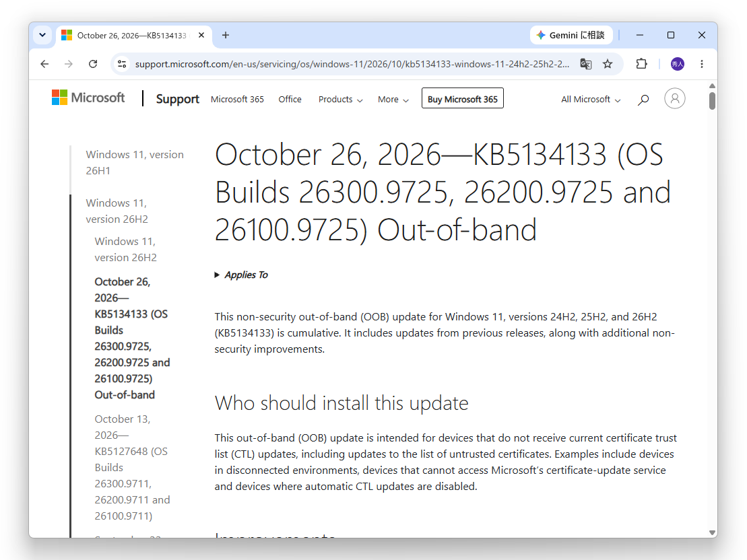Expand the More dropdown
The height and width of the screenshot is (560, 747).
[x=393, y=99]
